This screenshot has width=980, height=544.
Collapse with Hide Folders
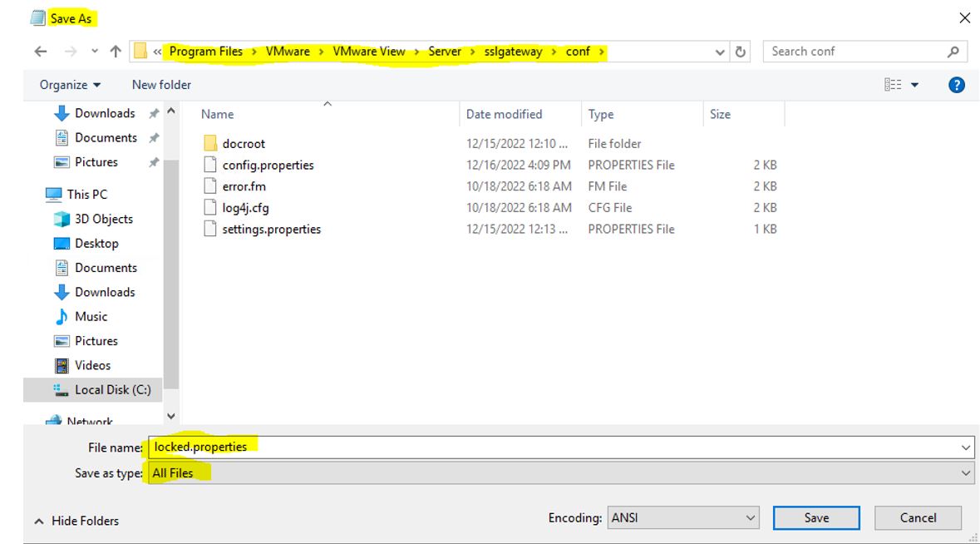(x=76, y=521)
